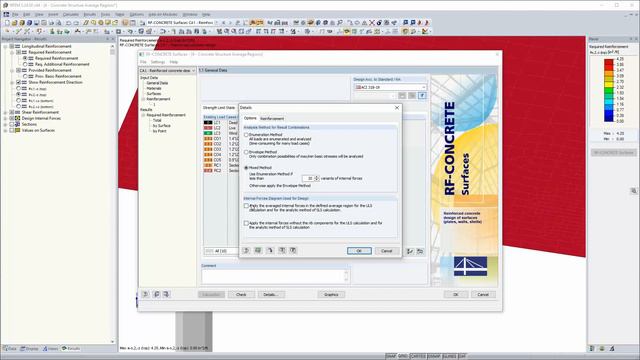The width and height of the screenshot is (640, 360).
Task: Expand Sections tree node
Action: 5,124
